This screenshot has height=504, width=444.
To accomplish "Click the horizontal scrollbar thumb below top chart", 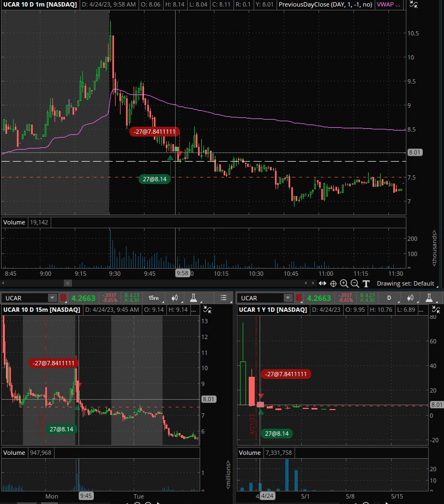I will (68, 283).
